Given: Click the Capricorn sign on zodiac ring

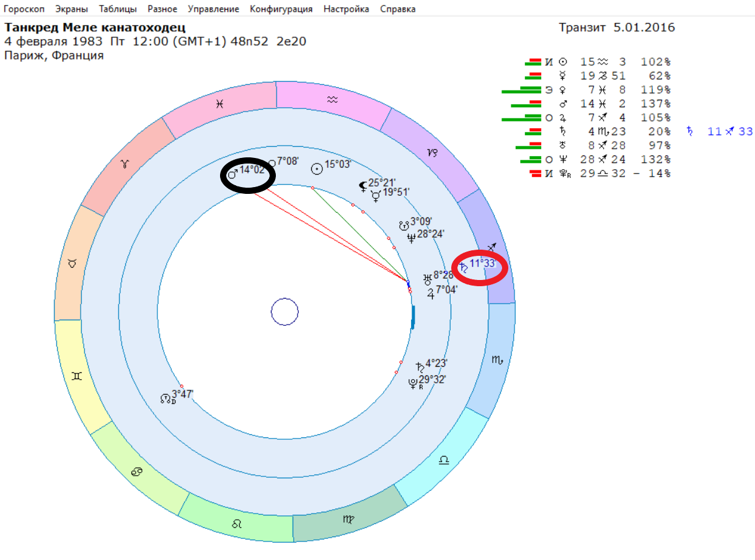Looking at the screenshot, I should tap(432, 152).
